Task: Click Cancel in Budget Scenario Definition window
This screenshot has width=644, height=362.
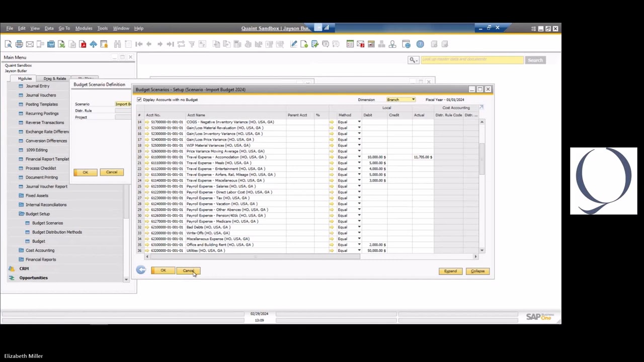Action: 112,172
